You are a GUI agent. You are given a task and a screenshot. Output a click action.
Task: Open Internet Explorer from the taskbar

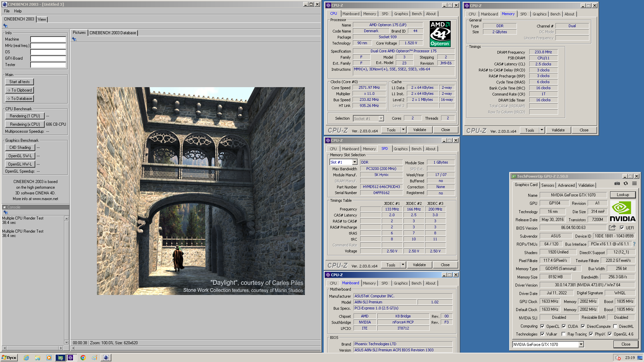(x=26, y=358)
